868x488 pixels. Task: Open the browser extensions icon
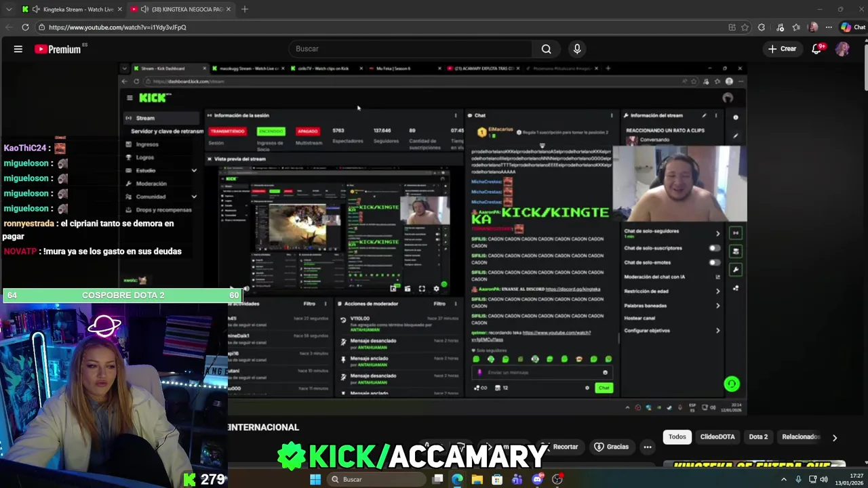point(762,27)
